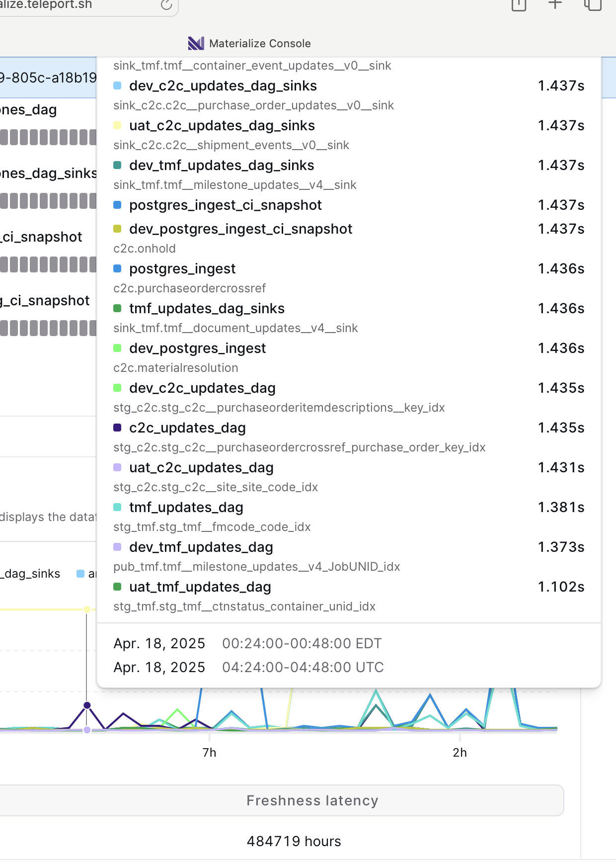Click the postgres_ingest_ci_snapshot tooltip row
The image size is (616, 868).
pyautogui.click(x=225, y=205)
